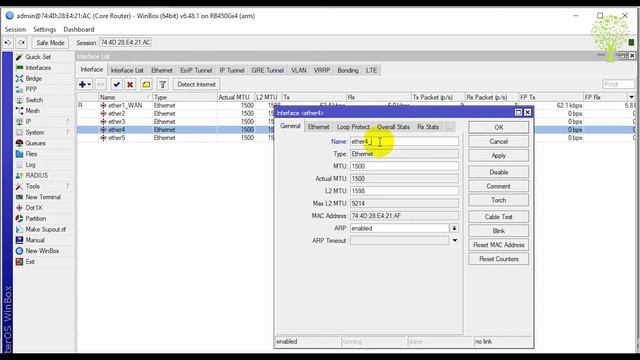Image resolution: width=640 pixels, height=360 pixels.
Task: Click the MTU input field
Action: point(404,166)
